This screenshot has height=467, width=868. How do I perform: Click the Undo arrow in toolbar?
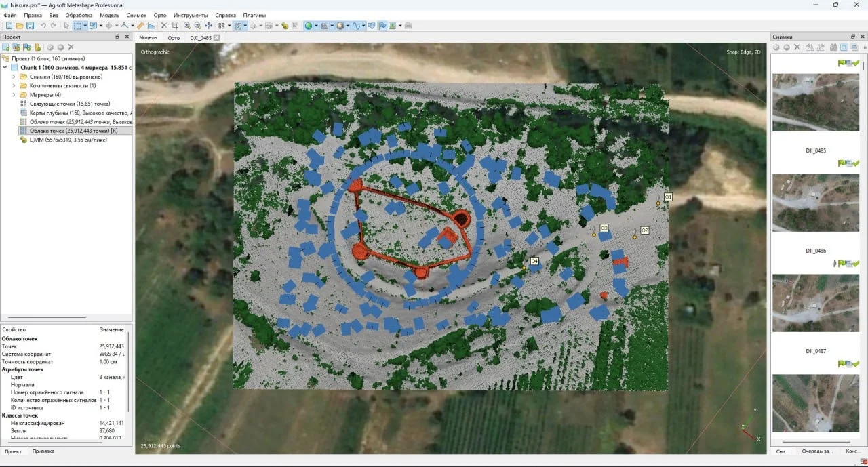(43, 26)
